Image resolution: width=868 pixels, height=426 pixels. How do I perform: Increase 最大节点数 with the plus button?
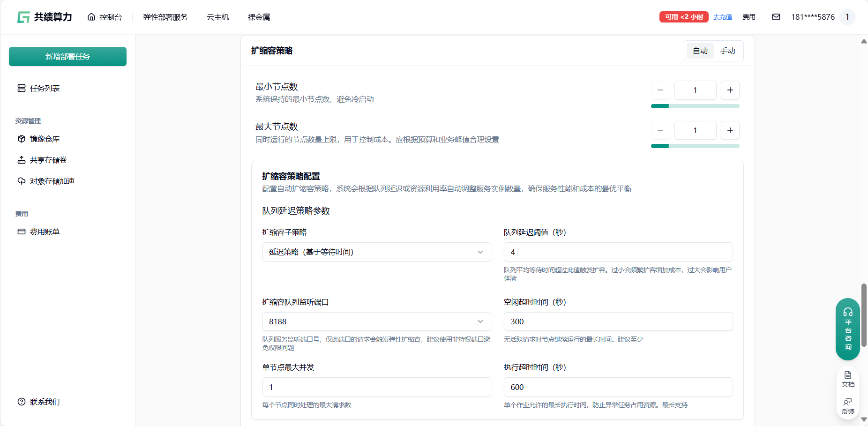pos(730,130)
